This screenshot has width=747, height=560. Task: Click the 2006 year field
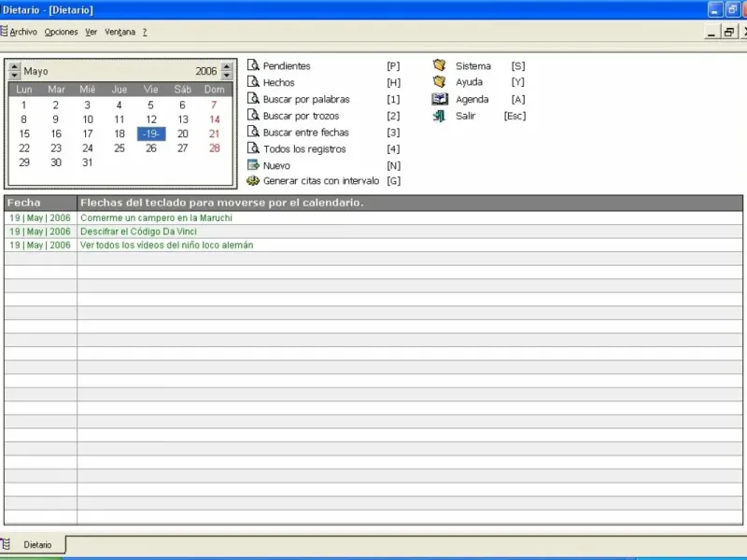point(205,71)
